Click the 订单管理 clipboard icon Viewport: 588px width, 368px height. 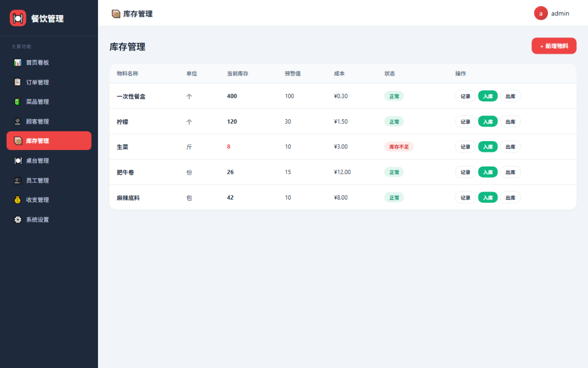pos(18,82)
